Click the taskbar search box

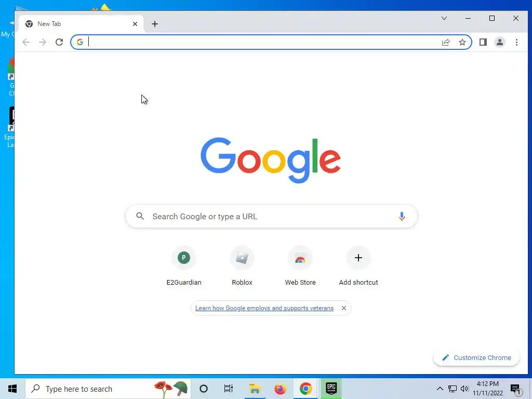[108, 389]
